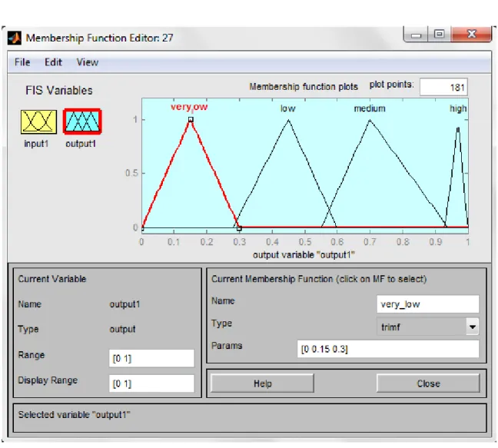Select the very_low membership function label
The width and height of the screenshot is (498, 448).
pyautogui.click(x=189, y=107)
